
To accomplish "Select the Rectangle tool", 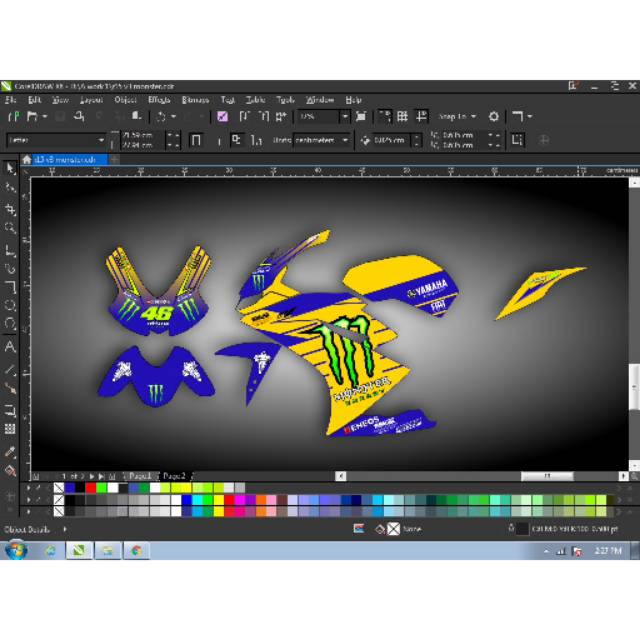I will 10,287.
